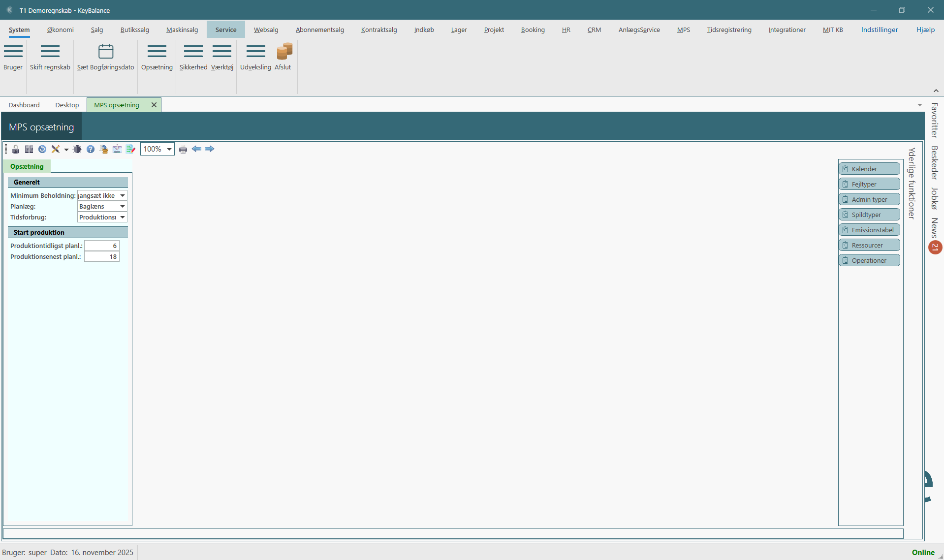Click the bug icon in the toolbar
The image size is (944, 560).
[77, 149]
